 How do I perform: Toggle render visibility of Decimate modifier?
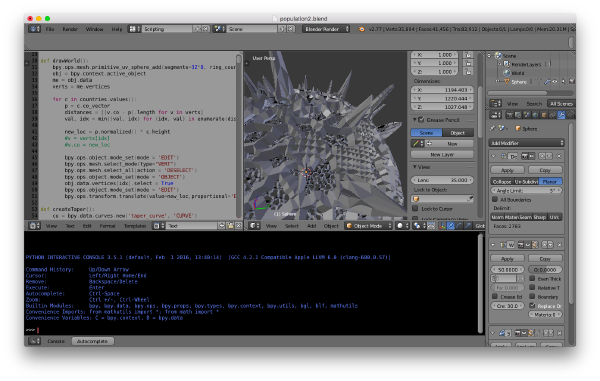(x=524, y=156)
